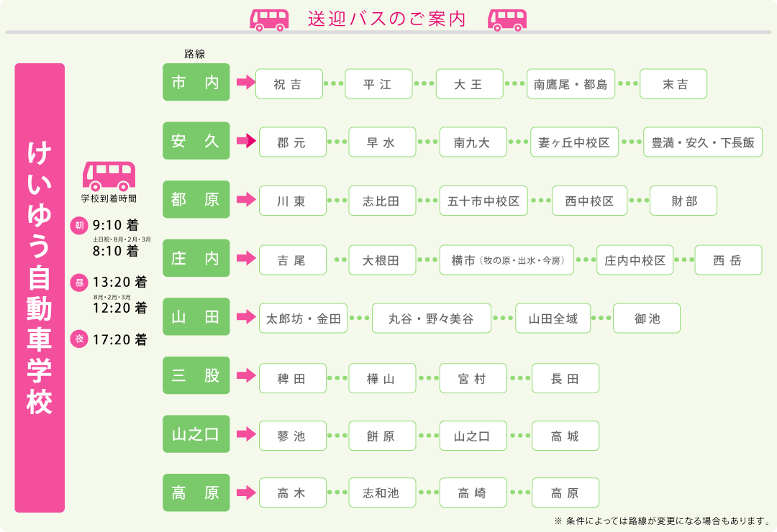This screenshot has height=532, width=777.
Task: Click the 志和池 stop box
Action: tap(382, 493)
